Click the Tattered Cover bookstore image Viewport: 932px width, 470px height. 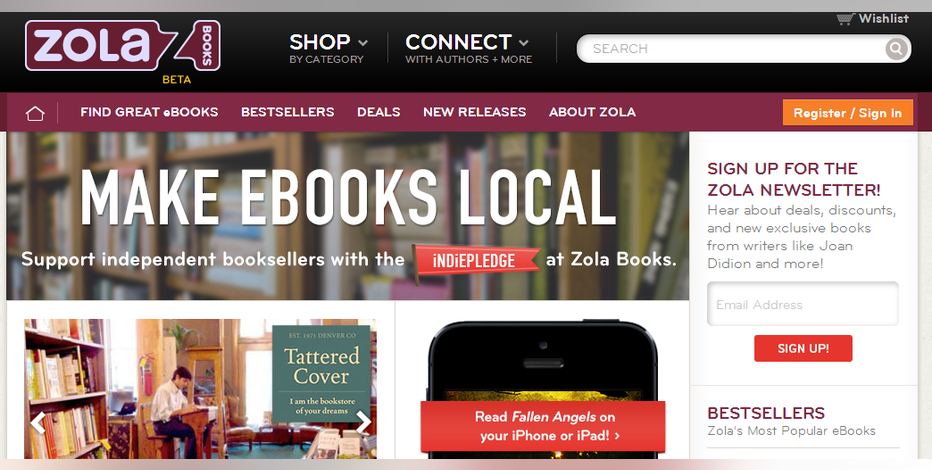pyautogui.click(x=200, y=389)
